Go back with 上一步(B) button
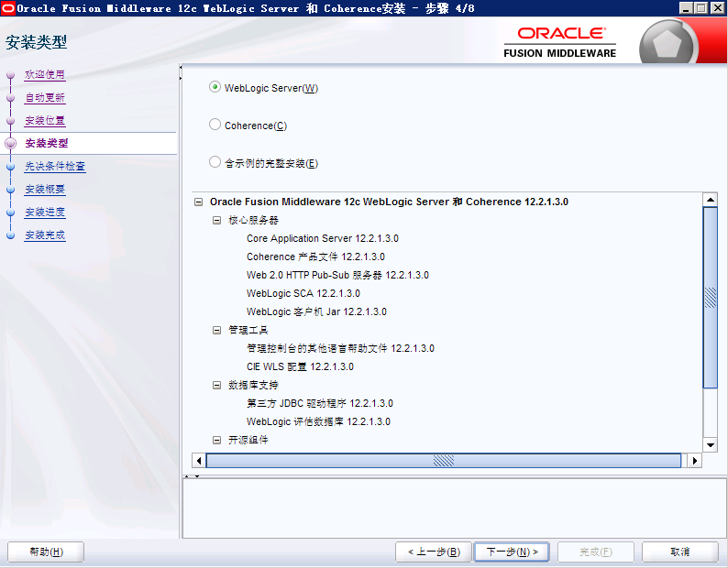728x568 pixels. click(434, 552)
